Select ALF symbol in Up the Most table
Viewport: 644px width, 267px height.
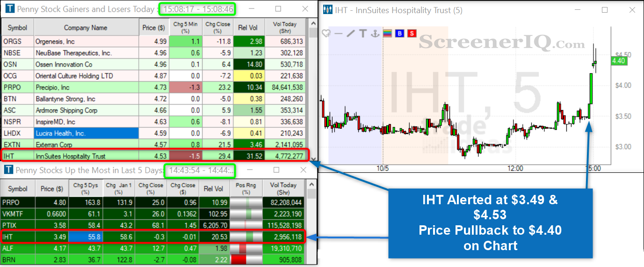point(8,248)
